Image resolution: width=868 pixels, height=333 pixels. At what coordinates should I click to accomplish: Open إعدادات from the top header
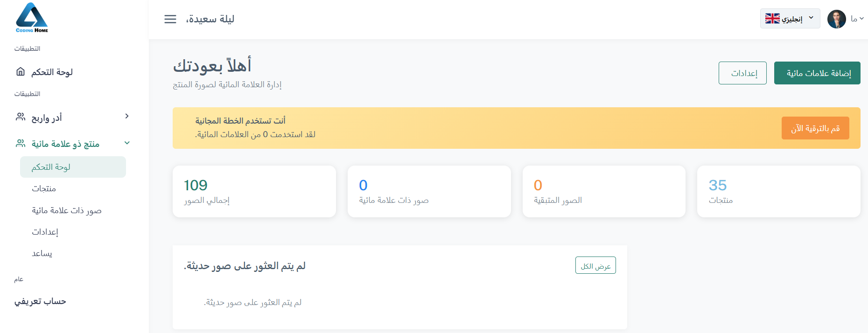[742, 73]
